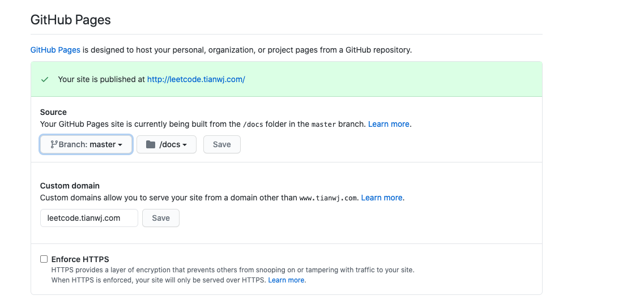Expand the /docs folder dropdown
The height and width of the screenshot is (304, 644).
coord(167,144)
